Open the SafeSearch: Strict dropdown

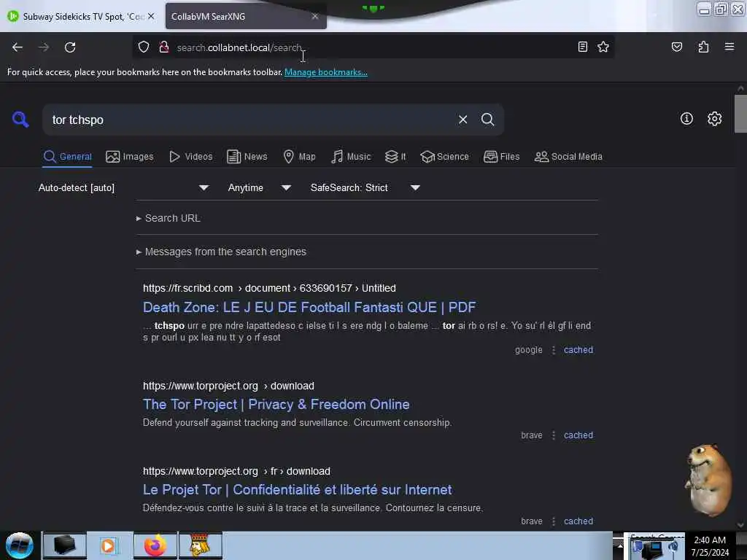pyautogui.click(x=365, y=187)
